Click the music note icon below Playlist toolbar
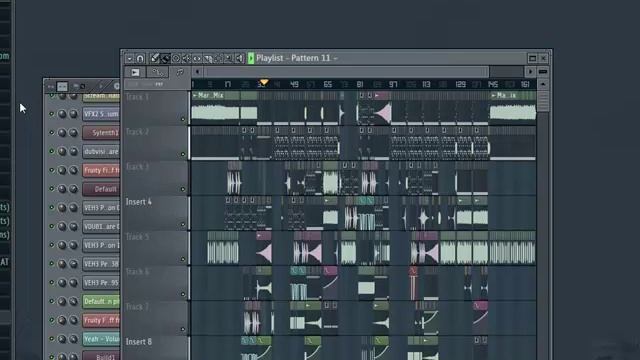640x360 pixels. point(180,72)
